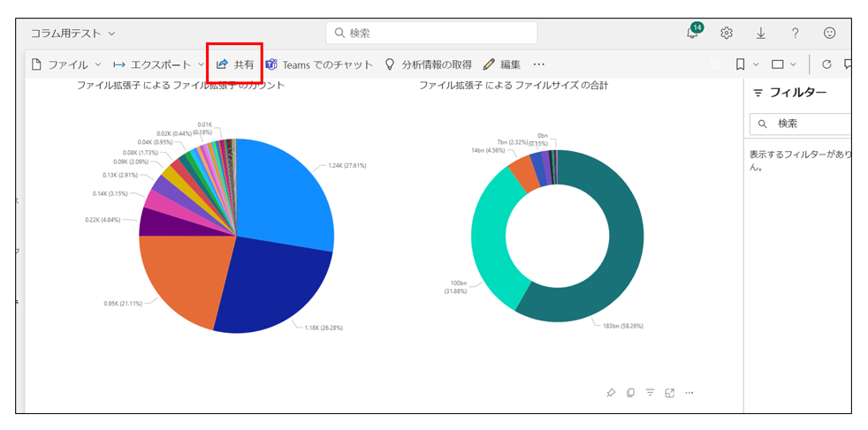Click the title ファイル拡張子 による ファイルサイズ の合計

pyautogui.click(x=514, y=85)
